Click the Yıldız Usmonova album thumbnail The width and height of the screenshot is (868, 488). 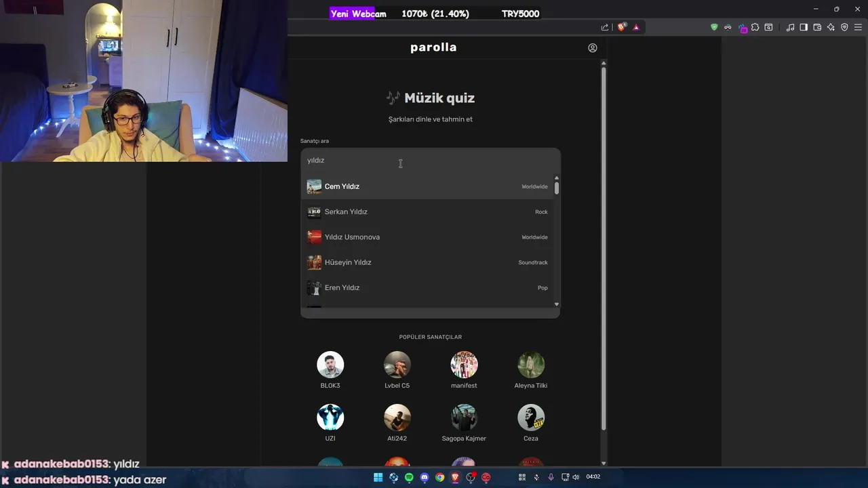(314, 237)
